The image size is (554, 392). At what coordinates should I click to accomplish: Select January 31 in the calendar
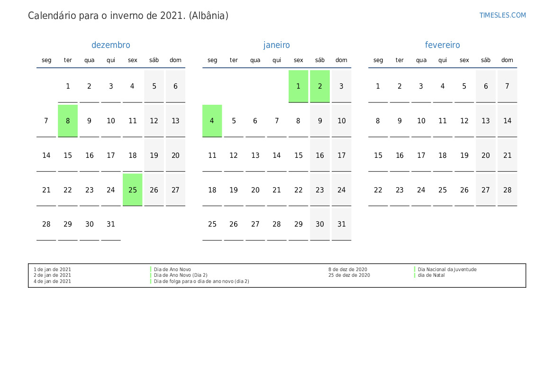(x=341, y=224)
